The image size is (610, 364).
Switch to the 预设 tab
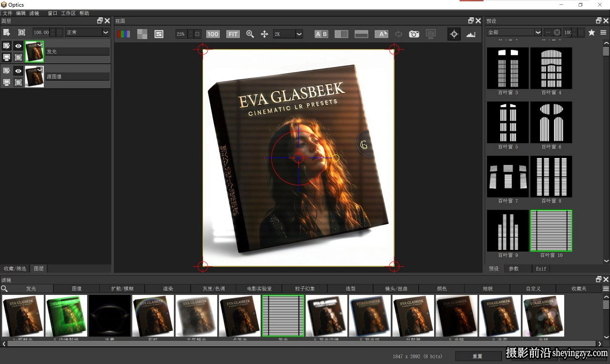(x=494, y=269)
